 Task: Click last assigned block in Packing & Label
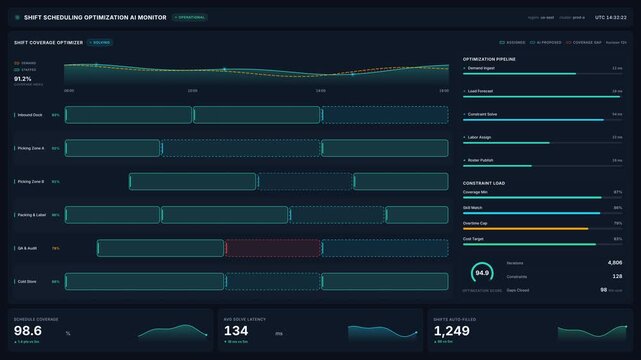(417, 215)
